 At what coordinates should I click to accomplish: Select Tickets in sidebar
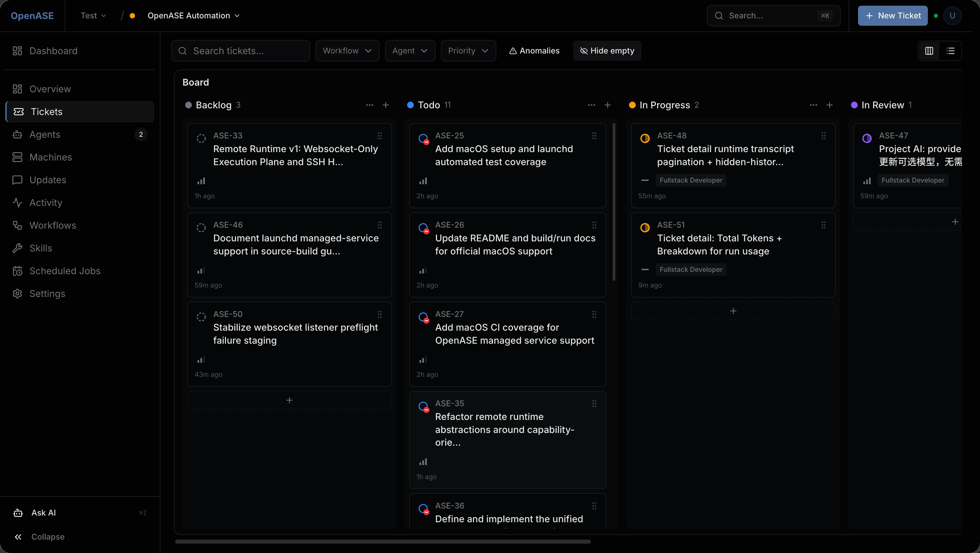[80, 112]
